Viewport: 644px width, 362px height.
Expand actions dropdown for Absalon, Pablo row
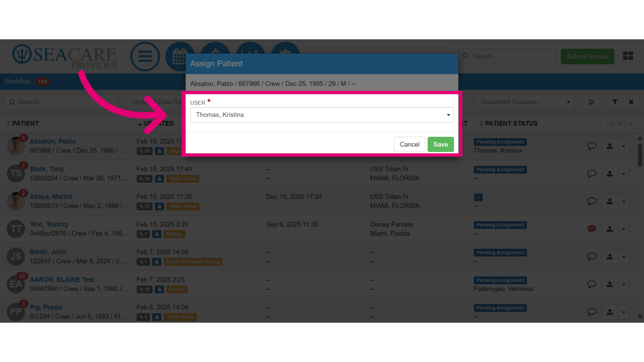click(624, 146)
